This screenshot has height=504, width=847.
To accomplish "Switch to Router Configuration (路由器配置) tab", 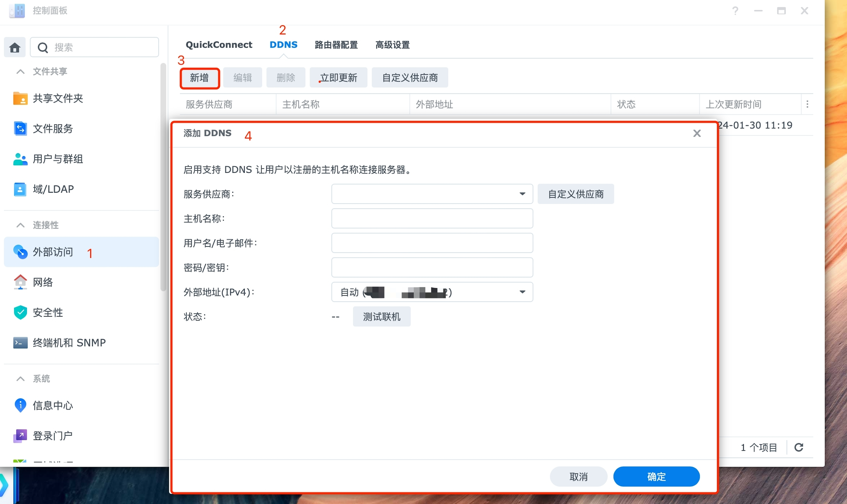I will (x=336, y=45).
